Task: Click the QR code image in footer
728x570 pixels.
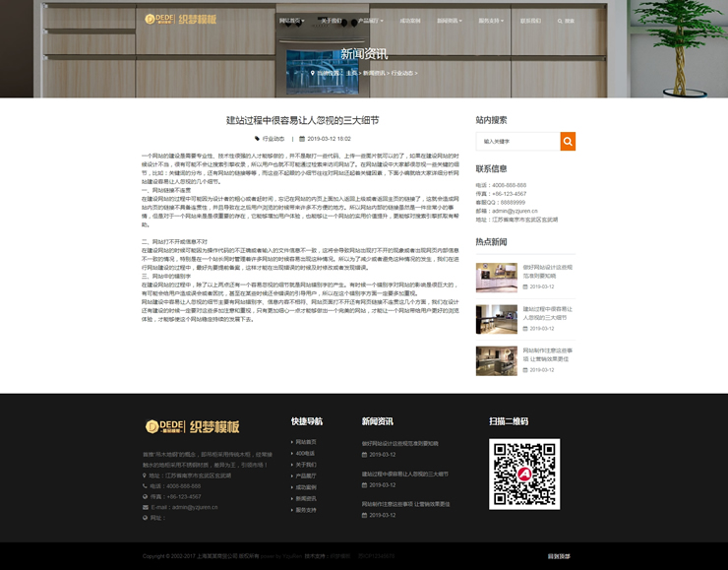Action: 524,474
